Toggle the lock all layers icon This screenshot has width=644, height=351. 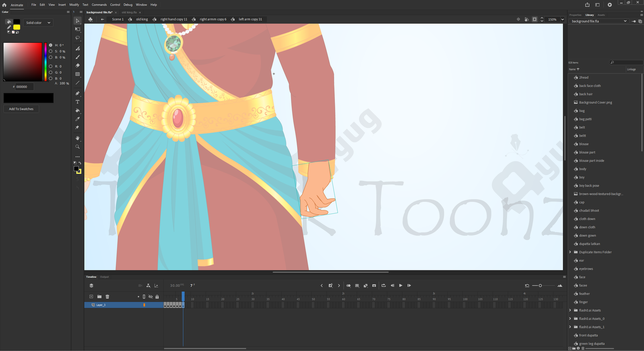(x=157, y=297)
